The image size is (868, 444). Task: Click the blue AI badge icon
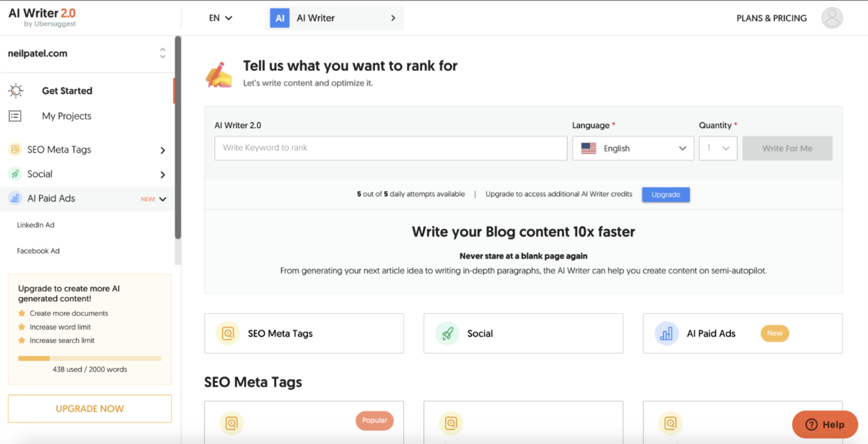coord(280,18)
